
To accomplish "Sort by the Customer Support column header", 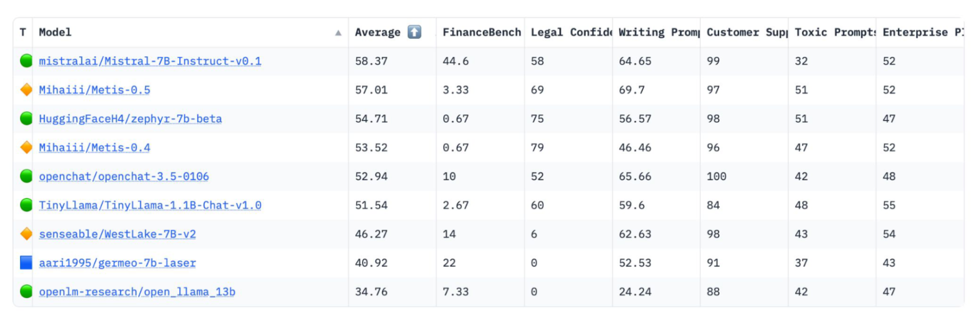I will pyautogui.click(x=746, y=32).
